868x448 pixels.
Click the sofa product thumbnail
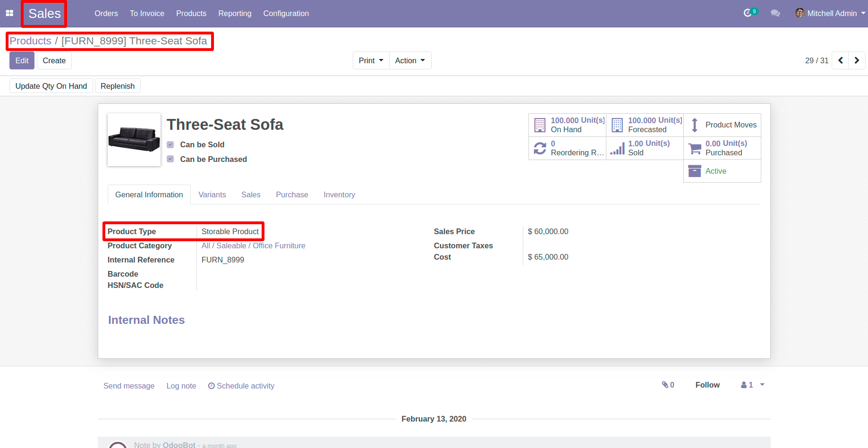click(134, 140)
